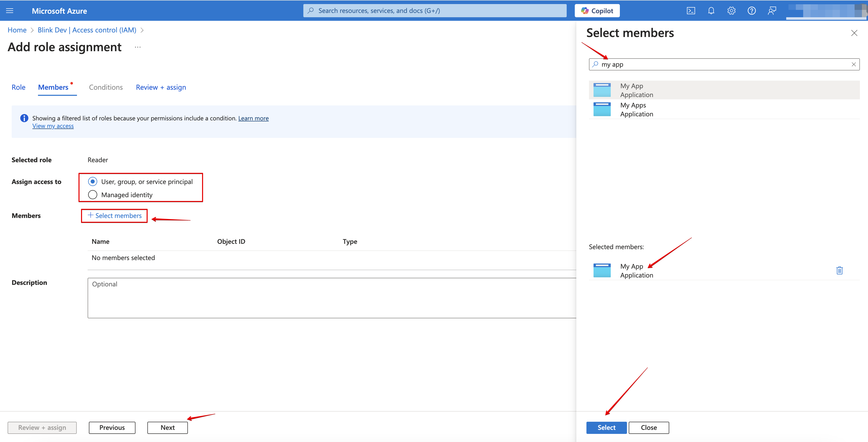Switch to the Role tab

pos(18,87)
